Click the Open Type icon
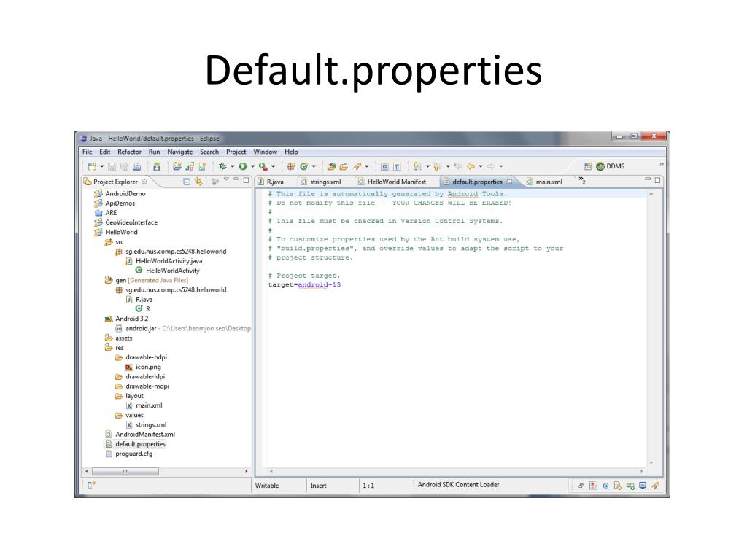The height and width of the screenshot is (560, 747). click(x=332, y=166)
